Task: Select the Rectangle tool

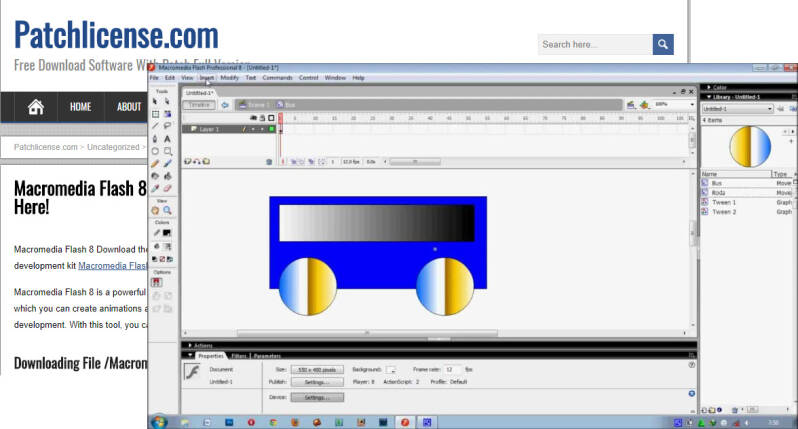Action: [167, 151]
